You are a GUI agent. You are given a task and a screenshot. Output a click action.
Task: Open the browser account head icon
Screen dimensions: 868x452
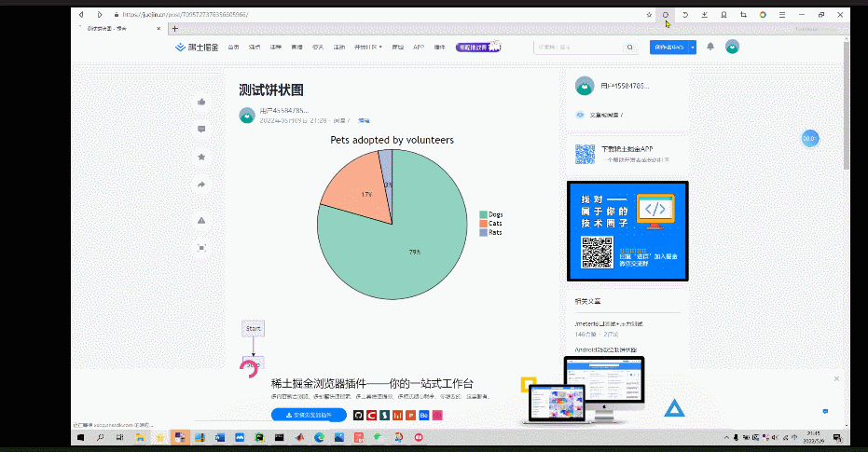pyautogui.click(x=724, y=15)
